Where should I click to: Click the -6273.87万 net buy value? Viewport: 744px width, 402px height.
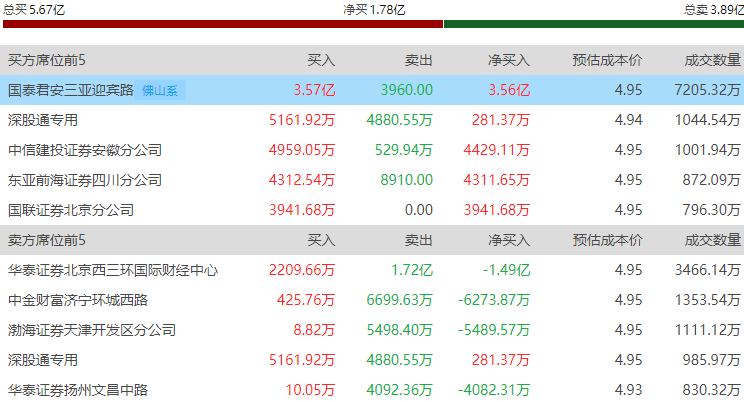[x=494, y=300]
